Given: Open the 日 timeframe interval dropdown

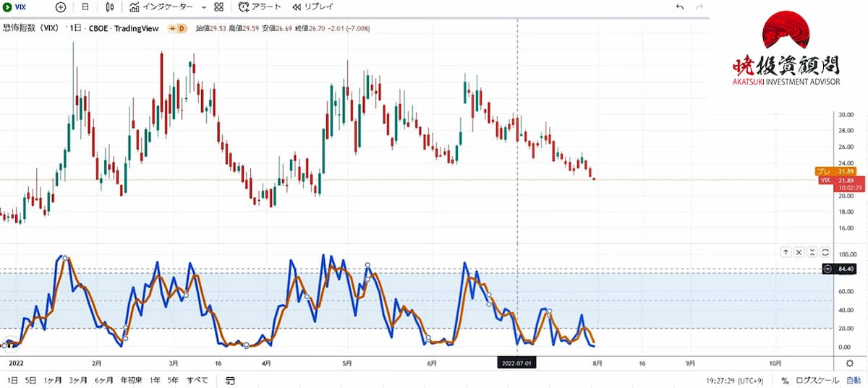Looking at the screenshot, I should pyautogui.click(x=85, y=7).
